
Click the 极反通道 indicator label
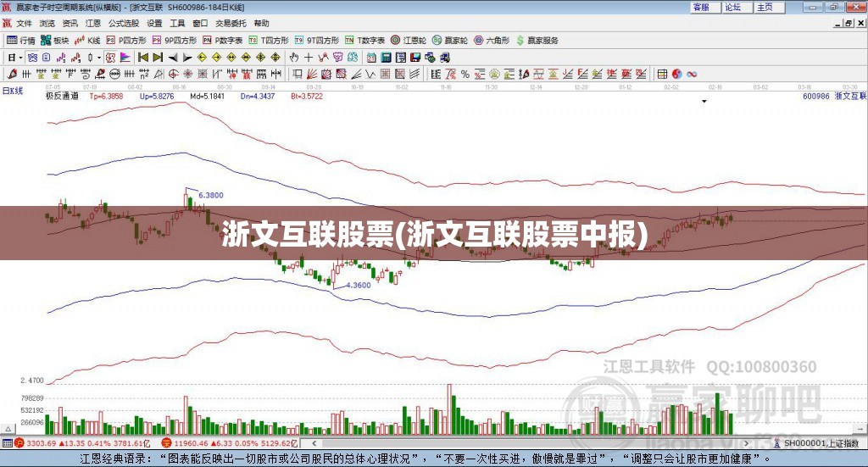(x=62, y=97)
